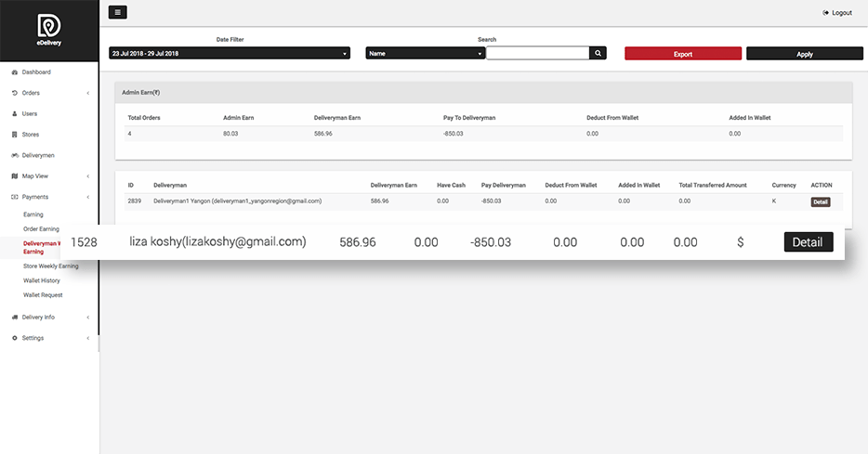Click the Admin Earn panel heading

[x=140, y=92]
